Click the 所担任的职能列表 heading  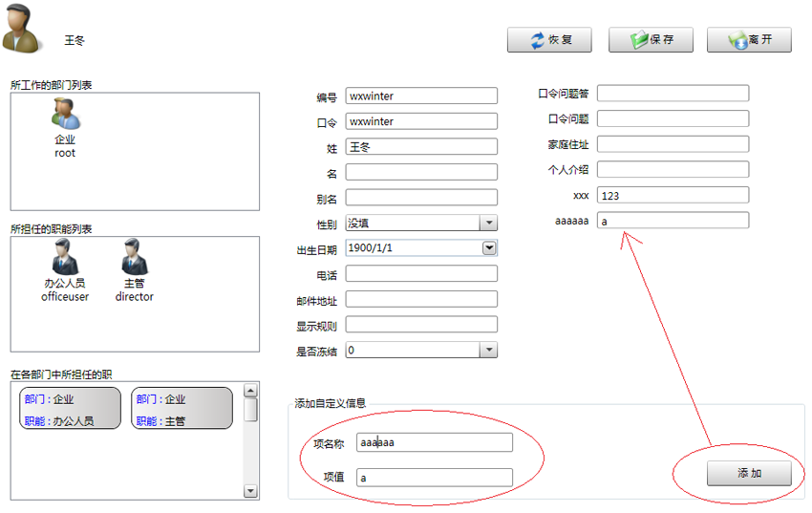52,229
